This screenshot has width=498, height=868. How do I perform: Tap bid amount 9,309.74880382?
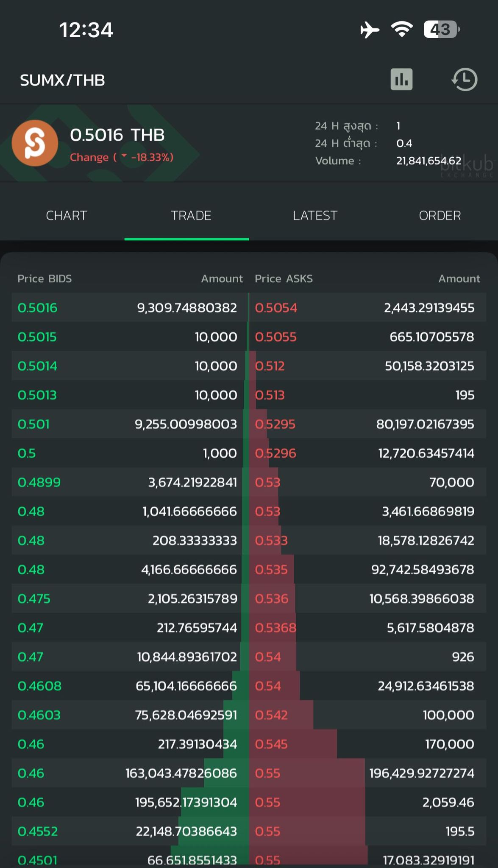point(187,308)
